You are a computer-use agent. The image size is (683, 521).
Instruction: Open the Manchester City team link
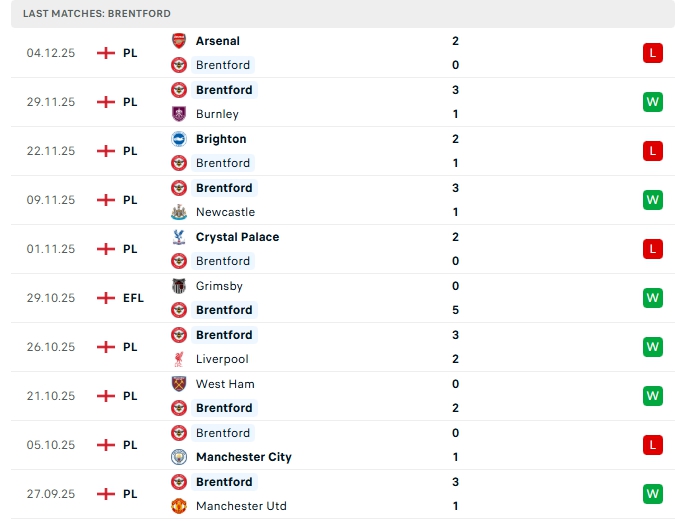243,457
